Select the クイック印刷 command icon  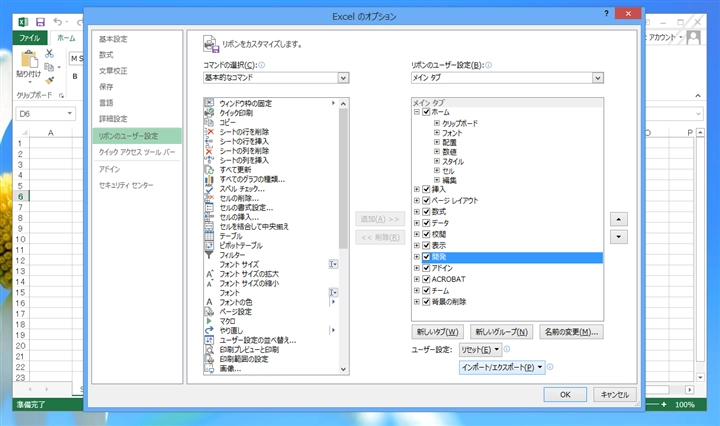pos(209,112)
